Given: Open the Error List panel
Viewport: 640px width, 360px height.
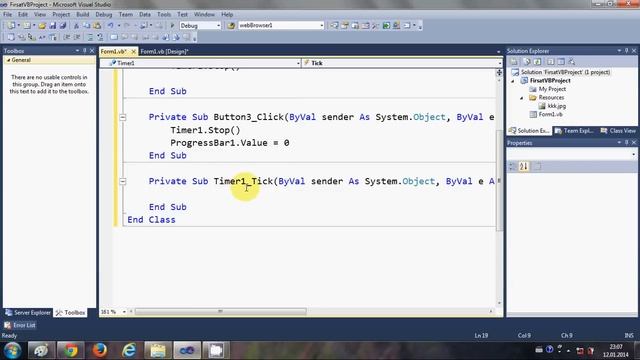Looking at the screenshot, I should pos(20,325).
